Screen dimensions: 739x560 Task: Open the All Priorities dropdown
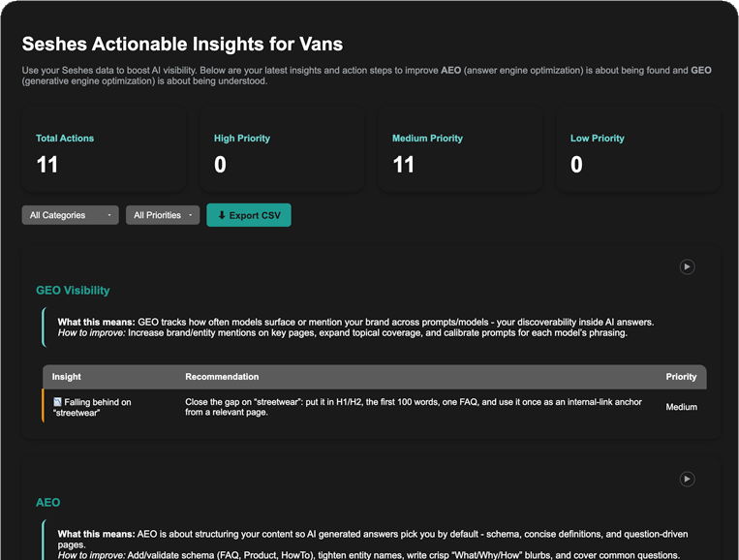(x=162, y=215)
